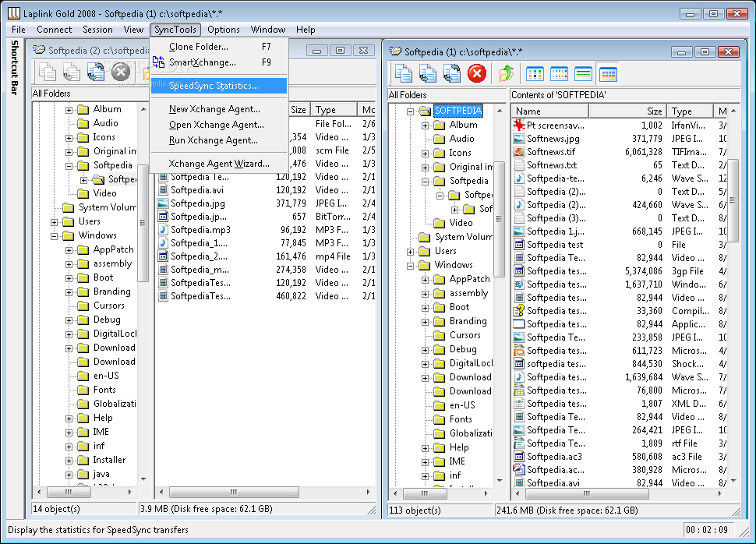Click the SmartXchange menu entry icon
This screenshot has height=544, width=756.
[159, 62]
